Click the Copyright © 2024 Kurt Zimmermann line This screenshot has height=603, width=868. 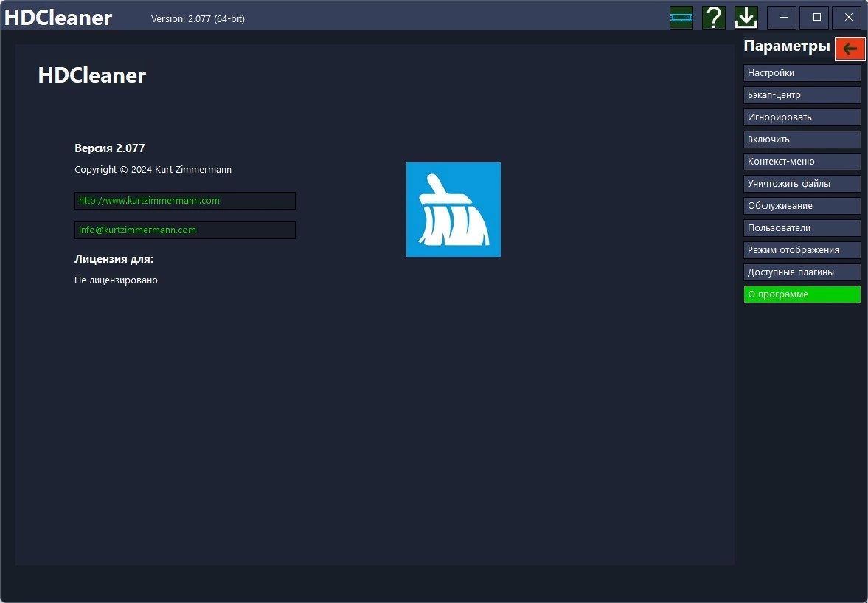point(153,170)
